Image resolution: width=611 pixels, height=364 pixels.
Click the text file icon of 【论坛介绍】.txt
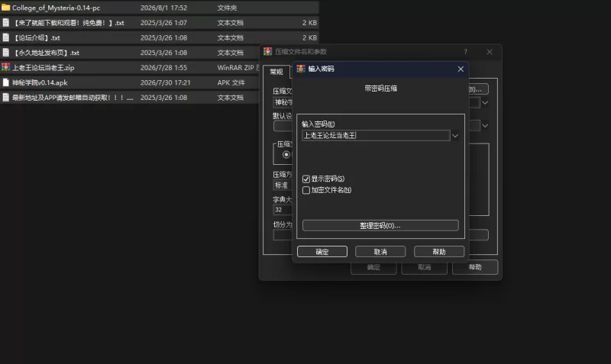tap(6, 37)
